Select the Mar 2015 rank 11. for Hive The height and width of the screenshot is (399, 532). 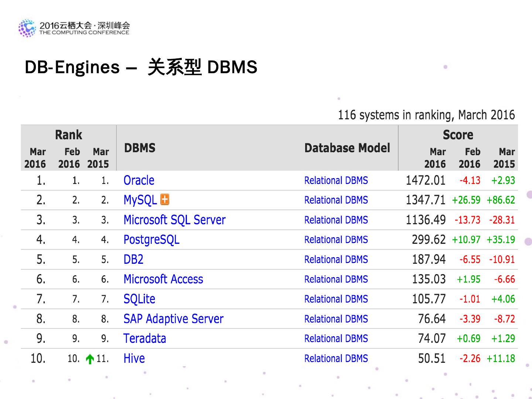point(103,359)
